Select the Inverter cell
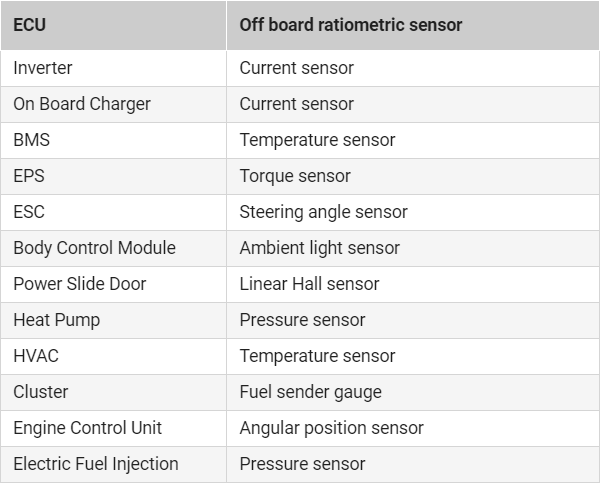The width and height of the screenshot is (601, 483). (x=43, y=68)
